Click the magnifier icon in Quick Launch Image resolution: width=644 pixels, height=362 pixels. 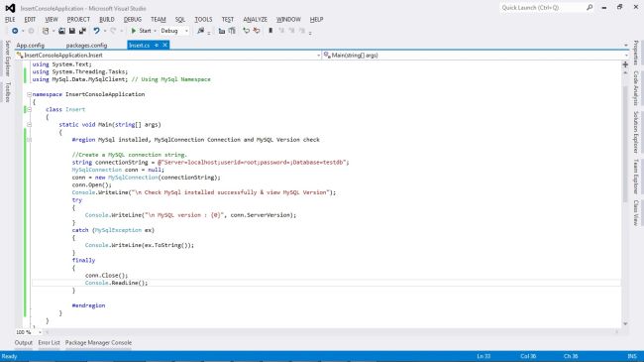coord(590,7)
